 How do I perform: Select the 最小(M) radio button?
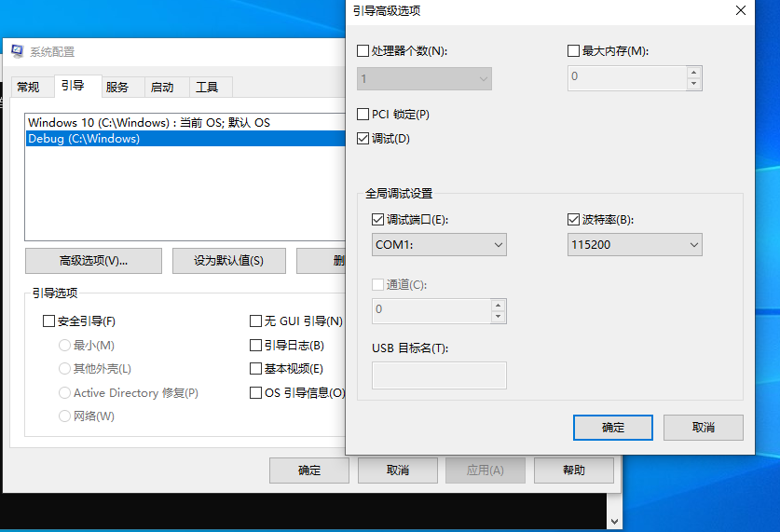(64, 345)
